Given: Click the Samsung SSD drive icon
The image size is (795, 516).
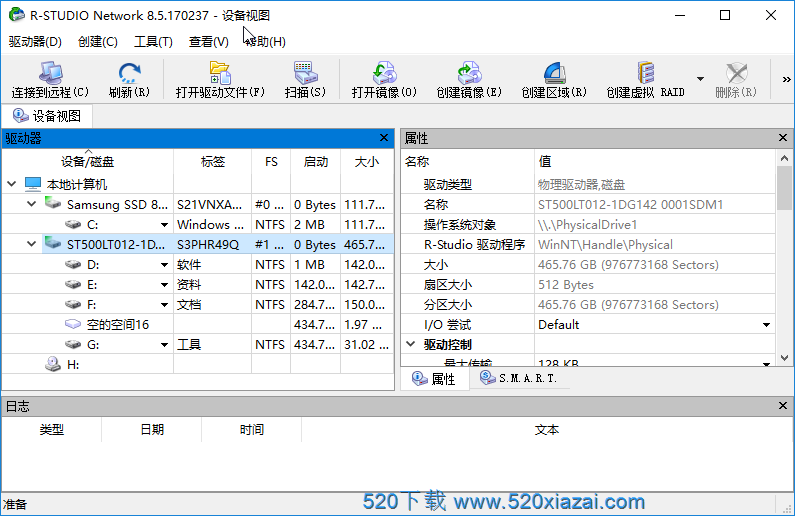Looking at the screenshot, I should pyautogui.click(x=53, y=203).
